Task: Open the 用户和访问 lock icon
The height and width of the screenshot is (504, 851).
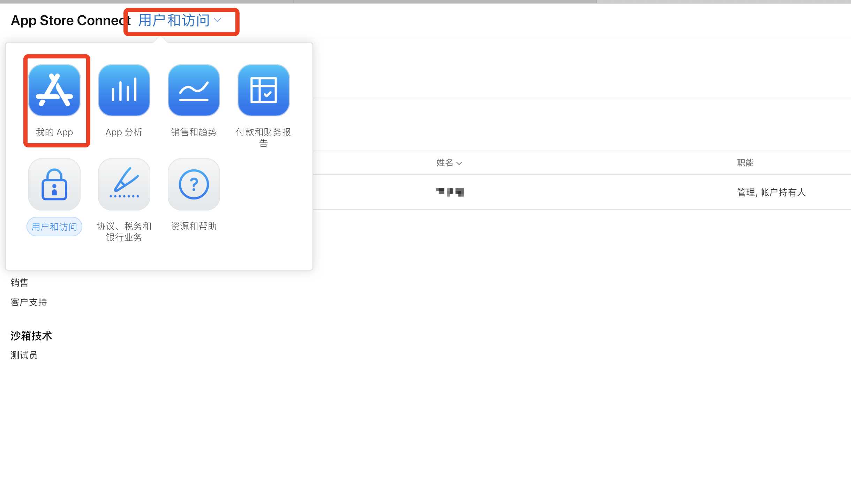Action: click(x=54, y=184)
